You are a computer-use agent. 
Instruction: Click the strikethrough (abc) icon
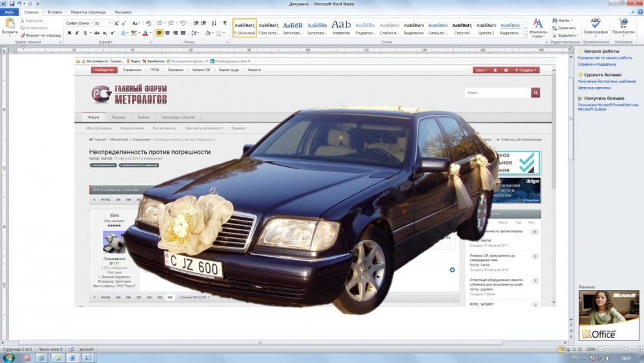point(97,33)
